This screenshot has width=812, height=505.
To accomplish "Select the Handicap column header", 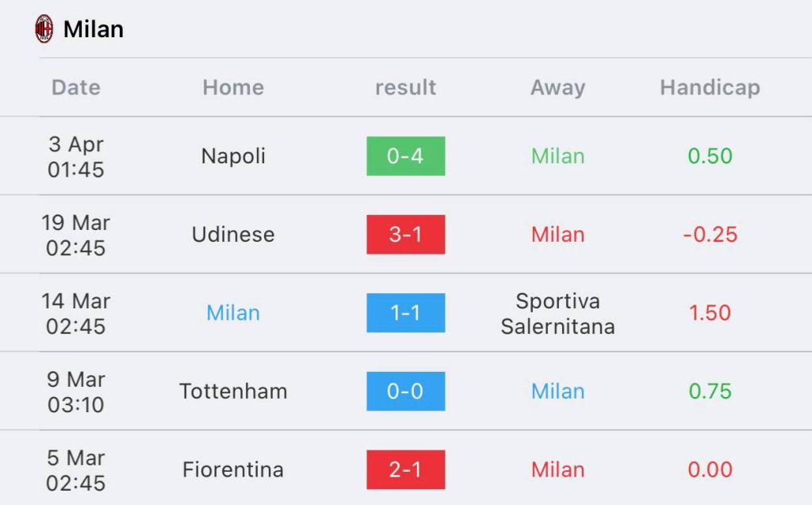I will click(x=710, y=87).
